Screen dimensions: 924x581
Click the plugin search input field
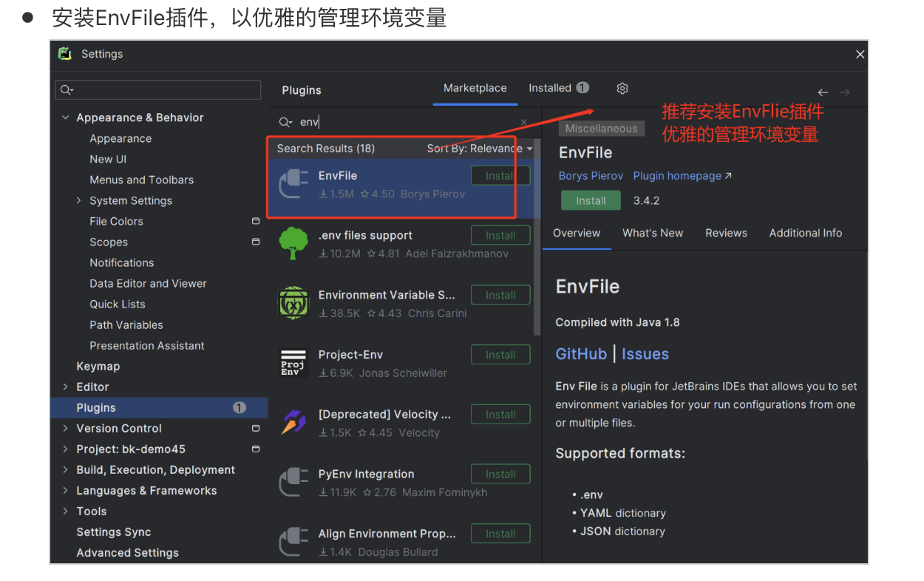click(x=407, y=123)
